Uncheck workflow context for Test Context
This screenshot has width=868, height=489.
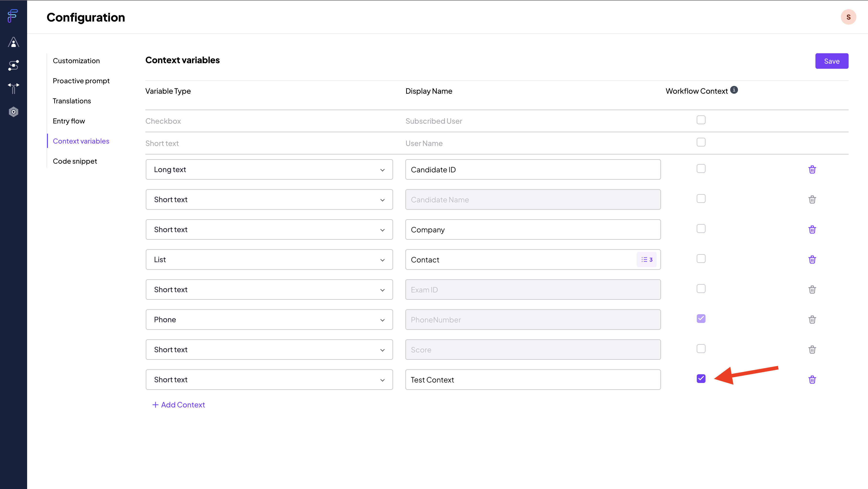coord(701,379)
